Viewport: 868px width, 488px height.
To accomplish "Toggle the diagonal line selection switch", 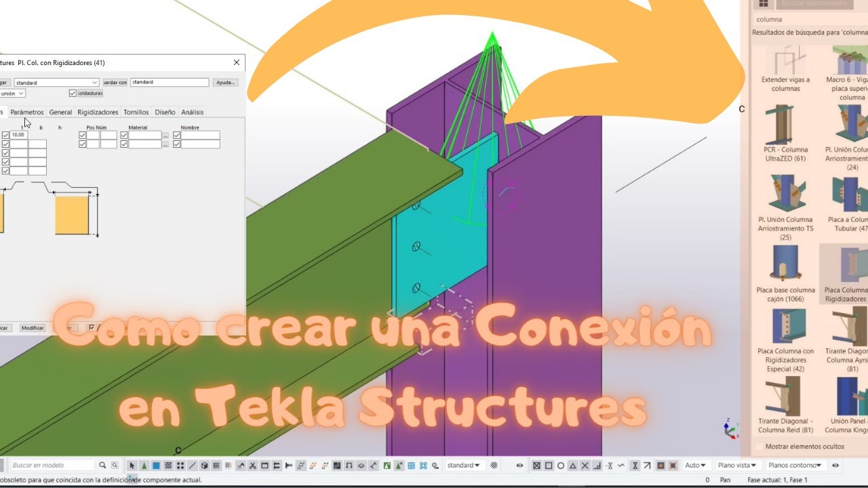I will point(192,466).
